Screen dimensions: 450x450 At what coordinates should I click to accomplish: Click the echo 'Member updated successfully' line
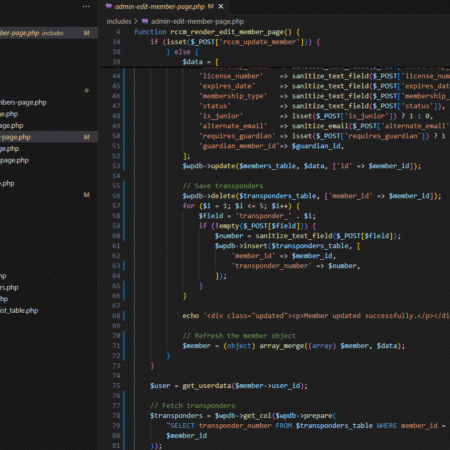click(x=316, y=316)
